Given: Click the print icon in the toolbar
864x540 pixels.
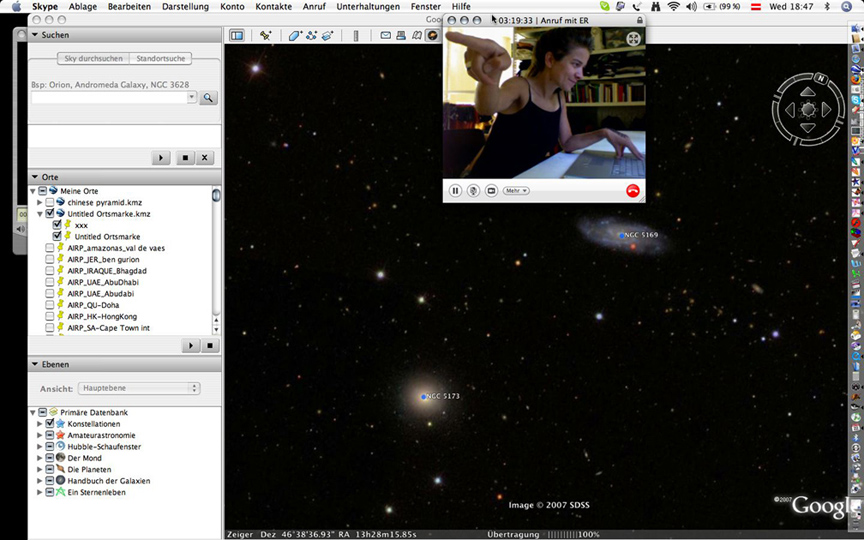Looking at the screenshot, I should (401, 35).
